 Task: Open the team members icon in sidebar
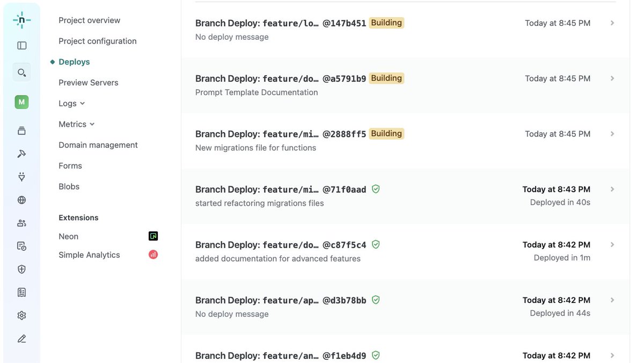pos(21,223)
